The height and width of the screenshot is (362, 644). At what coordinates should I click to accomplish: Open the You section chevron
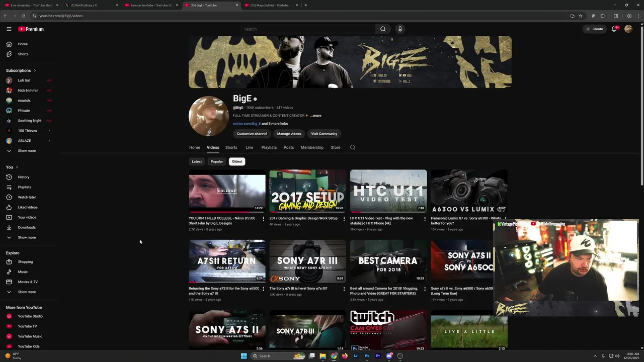point(17,167)
